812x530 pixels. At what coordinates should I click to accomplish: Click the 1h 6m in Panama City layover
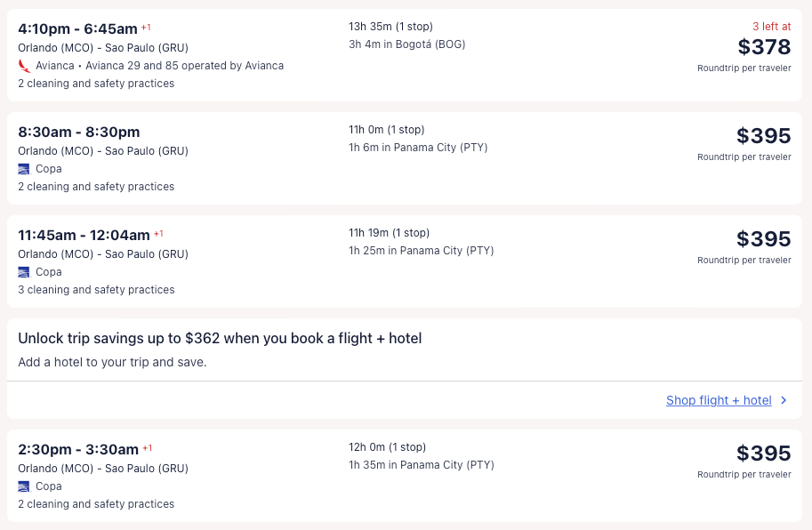click(418, 148)
